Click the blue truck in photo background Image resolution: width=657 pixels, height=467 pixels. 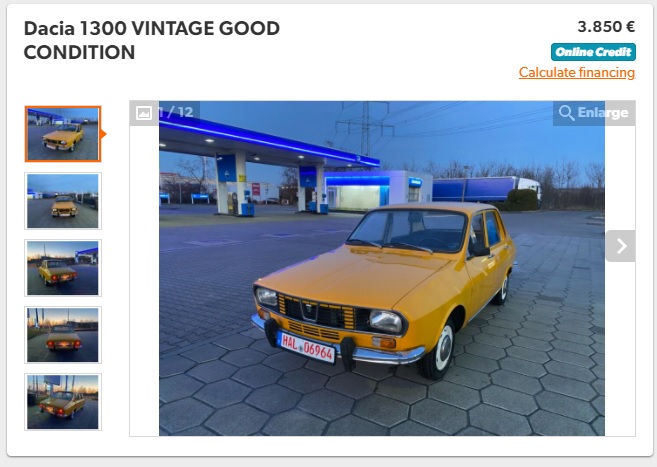(486, 189)
